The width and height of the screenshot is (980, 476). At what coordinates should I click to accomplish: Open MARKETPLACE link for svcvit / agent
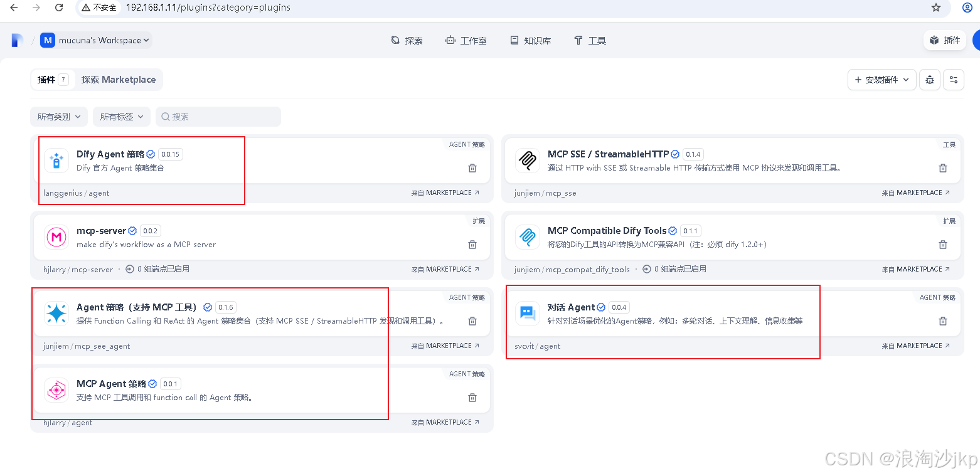[916, 346]
